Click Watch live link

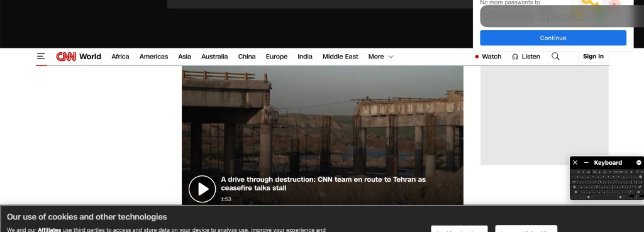coord(488,57)
